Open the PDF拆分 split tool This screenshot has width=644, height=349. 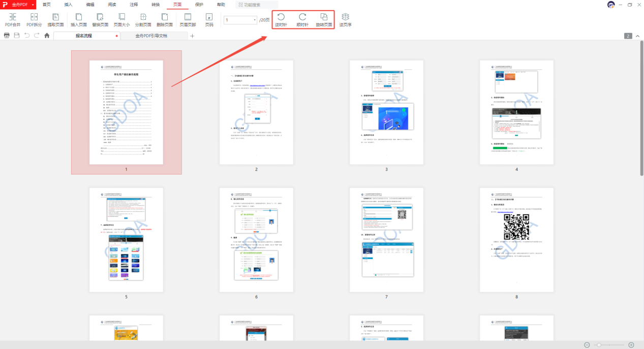coord(34,20)
